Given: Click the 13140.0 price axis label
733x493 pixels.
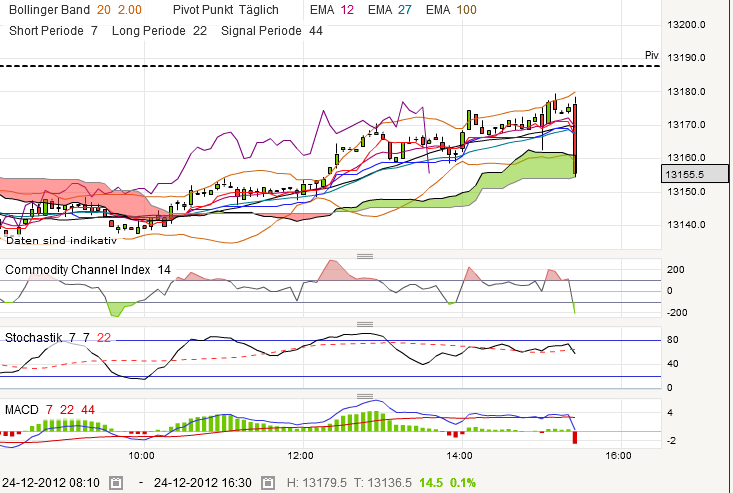Looking at the screenshot, I should 686,225.
